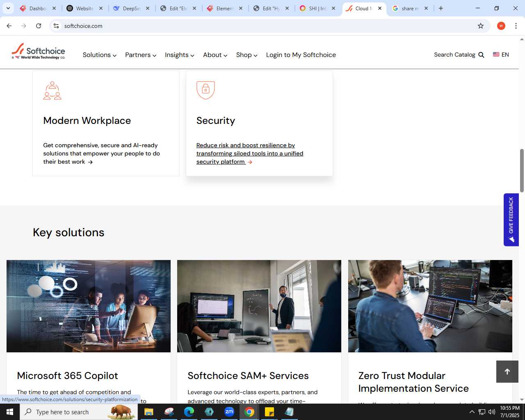Click the network icon in system tray
The width and height of the screenshot is (525, 420).
click(482, 412)
